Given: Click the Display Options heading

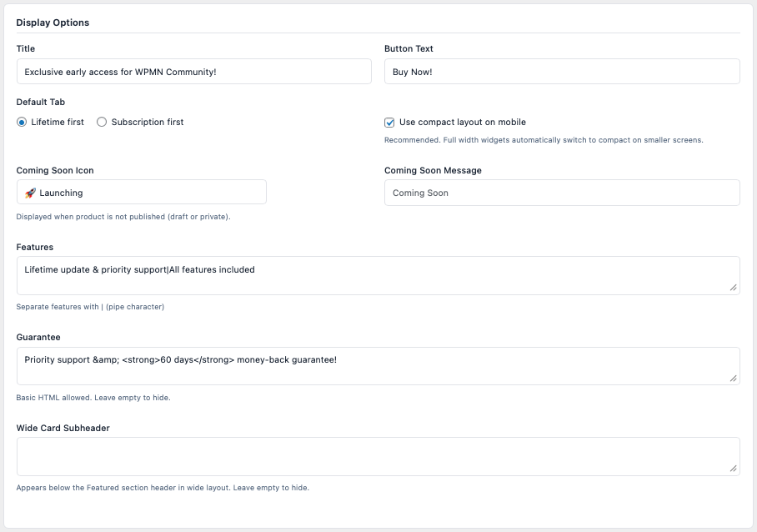Looking at the screenshot, I should point(53,23).
